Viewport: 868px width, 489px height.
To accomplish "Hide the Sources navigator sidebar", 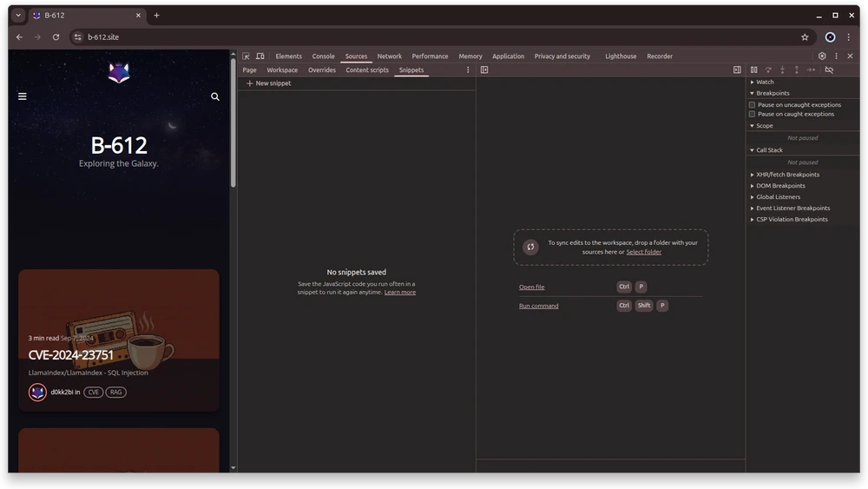I will click(x=484, y=69).
